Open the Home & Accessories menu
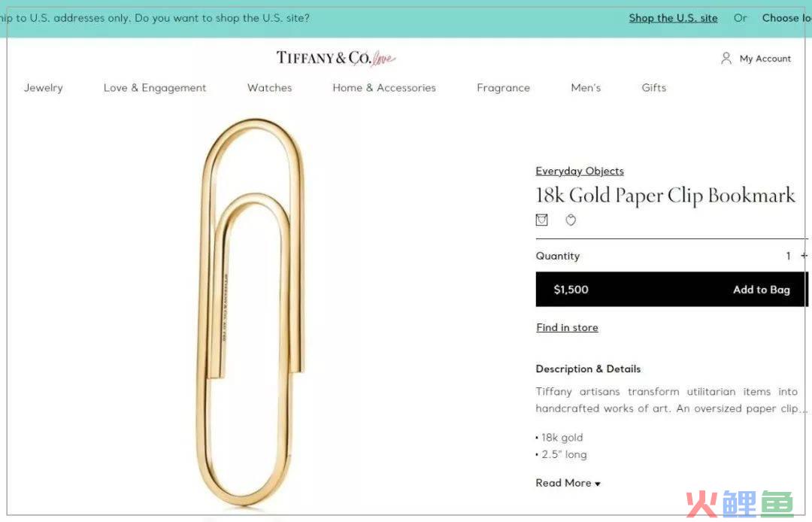Image resolution: width=812 pixels, height=522 pixels. [x=384, y=88]
